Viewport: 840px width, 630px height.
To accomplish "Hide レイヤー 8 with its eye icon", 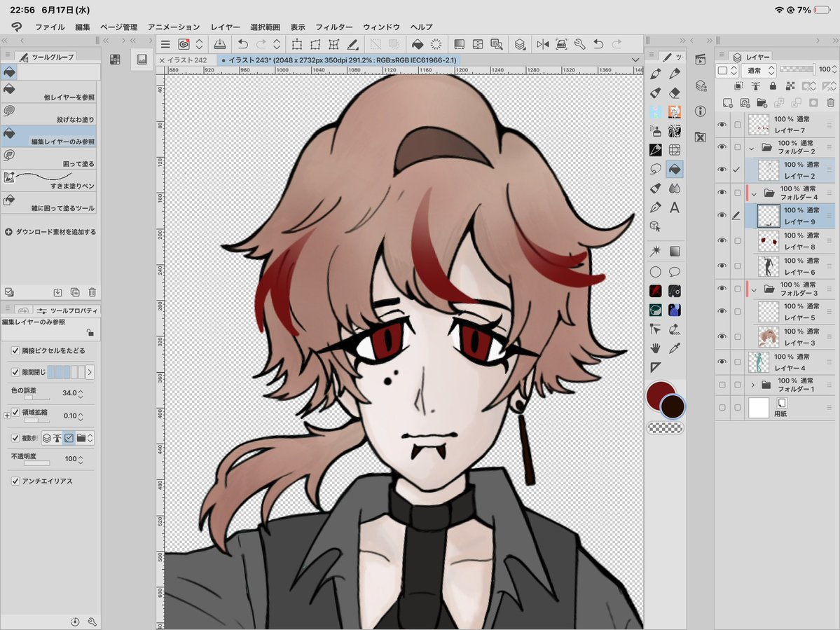I will tap(722, 241).
